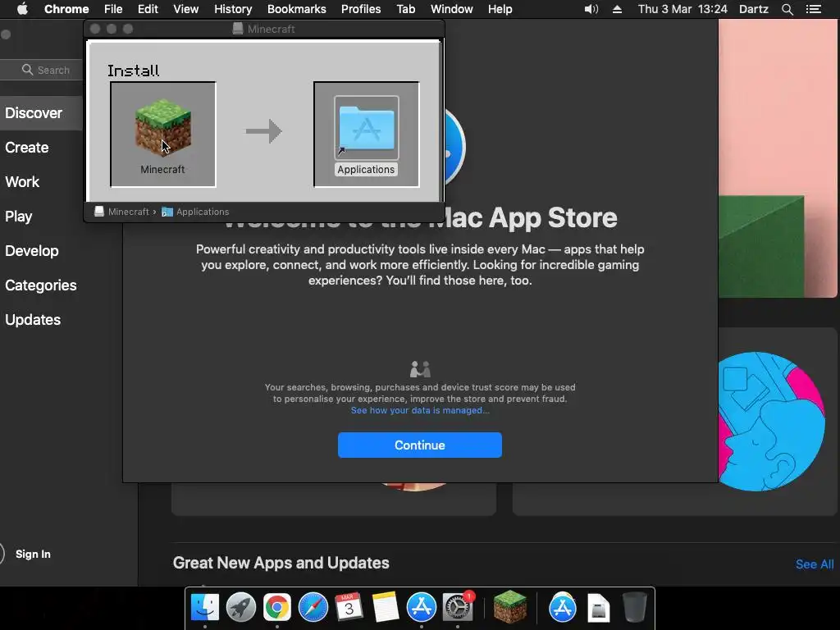Open the Window menu
This screenshot has height=630, width=840.
(452, 9)
